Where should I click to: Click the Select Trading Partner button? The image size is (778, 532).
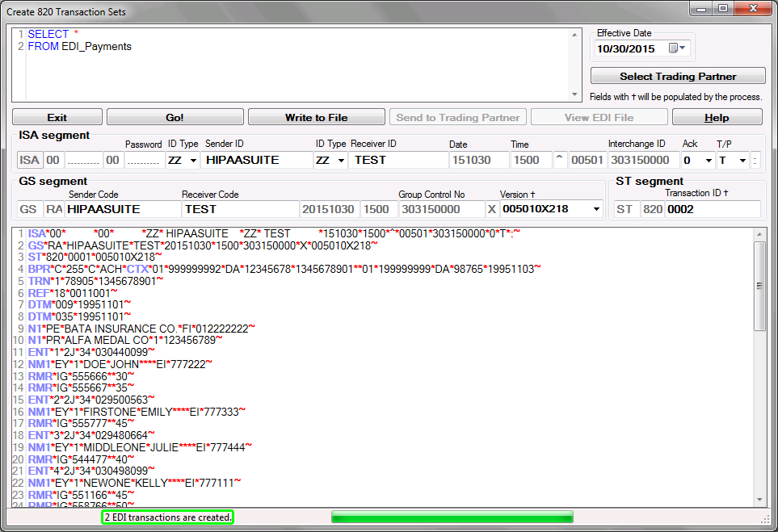[678, 77]
